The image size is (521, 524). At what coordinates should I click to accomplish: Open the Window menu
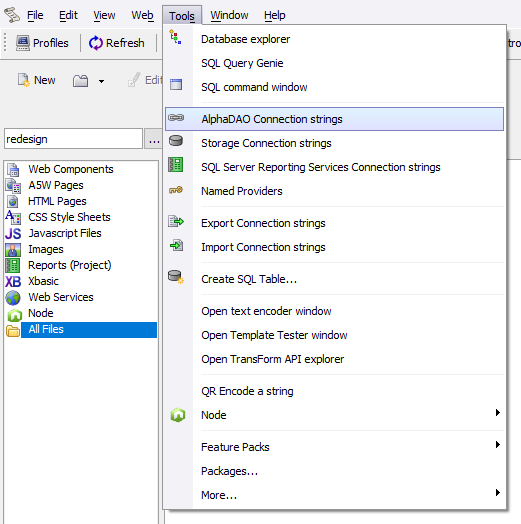coord(229,15)
